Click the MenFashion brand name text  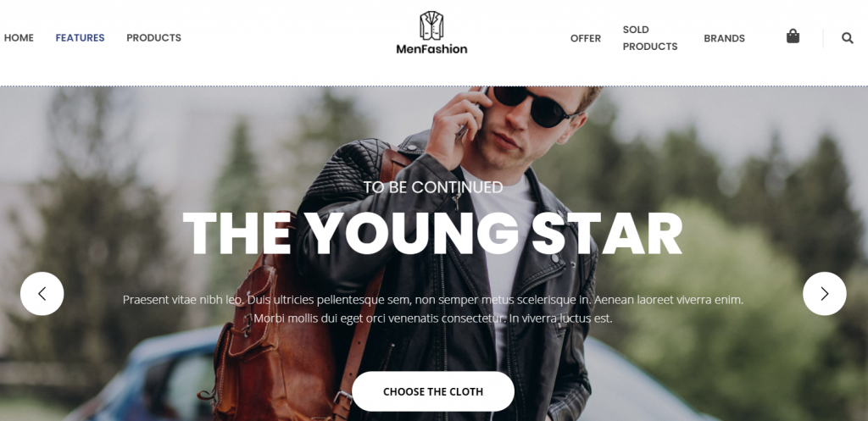tap(431, 48)
